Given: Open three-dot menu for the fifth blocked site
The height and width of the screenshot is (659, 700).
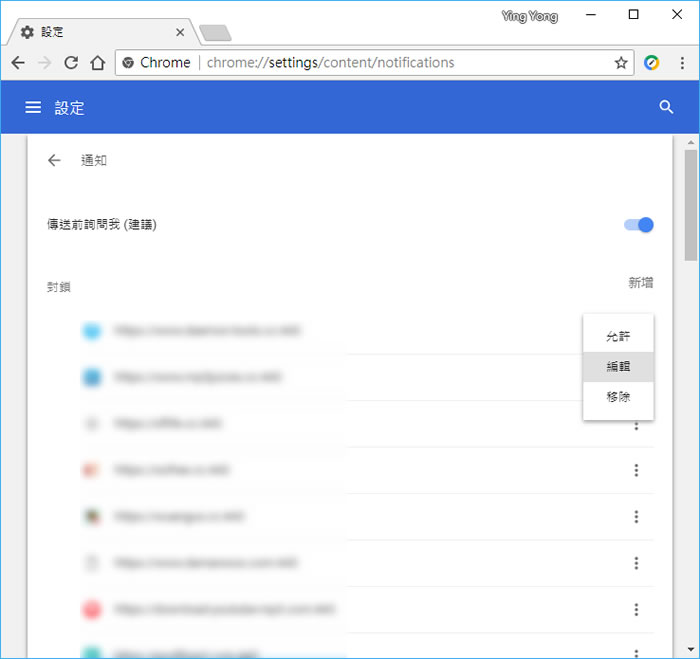Looking at the screenshot, I should pos(636,517).
